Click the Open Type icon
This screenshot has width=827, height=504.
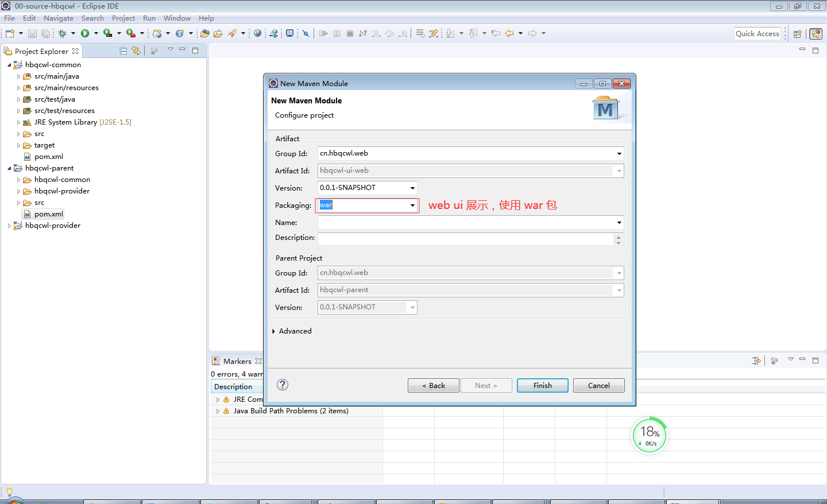(x=205, y=33)
